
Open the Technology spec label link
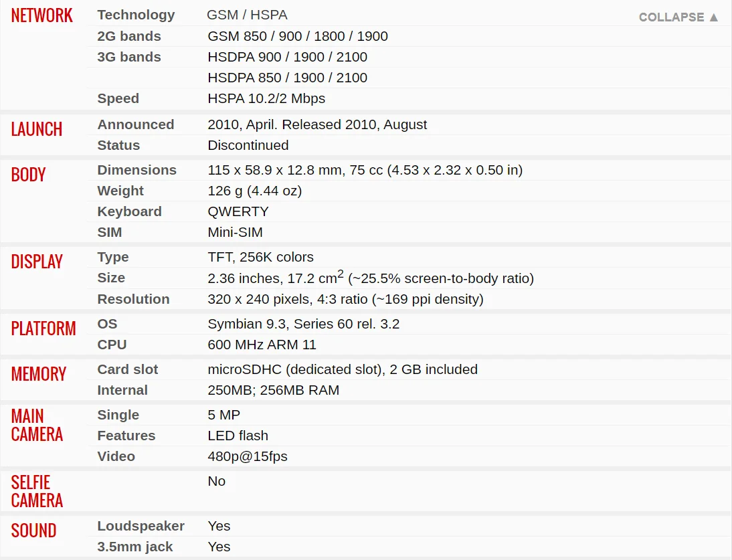(136, 15)
